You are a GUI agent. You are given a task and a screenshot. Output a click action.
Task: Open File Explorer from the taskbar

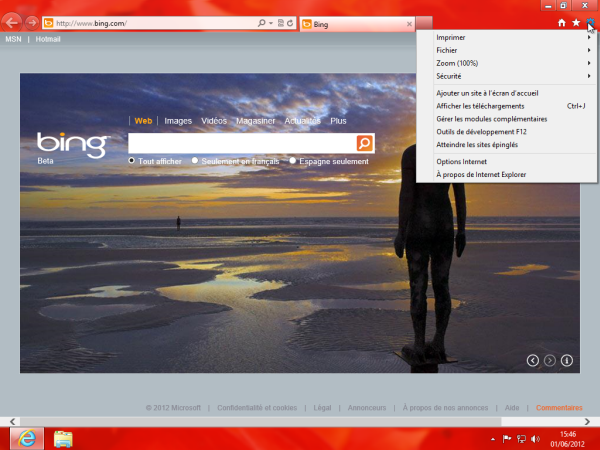tap(63, 439)
